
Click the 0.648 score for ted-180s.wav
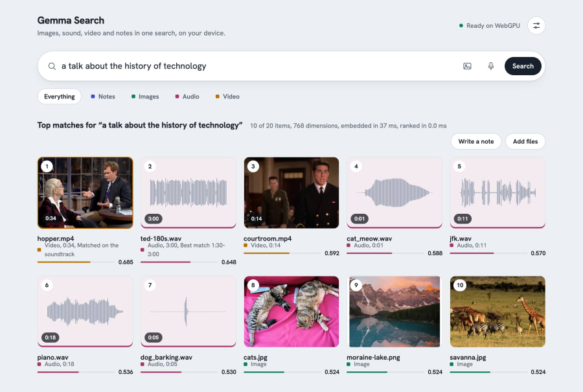click(229, 262)
